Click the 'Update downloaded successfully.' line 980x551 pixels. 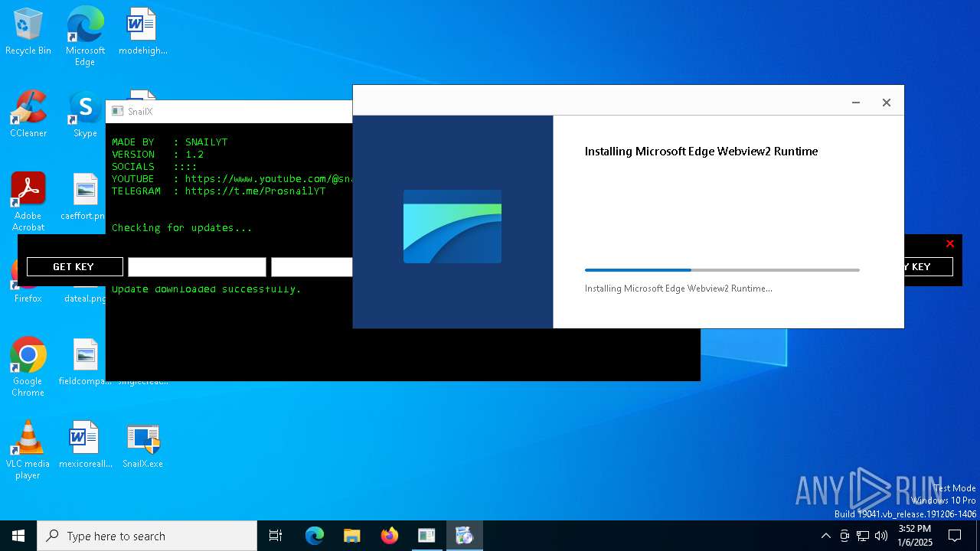coord(206,289)
